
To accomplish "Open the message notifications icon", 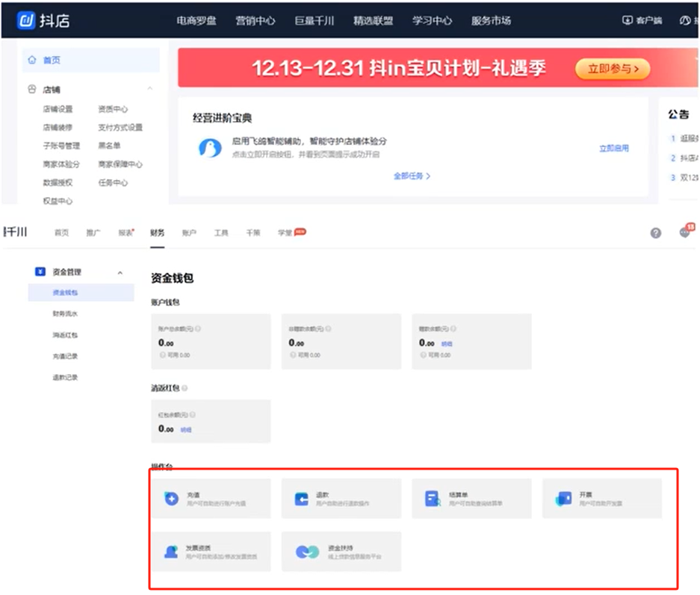I will [685, 232].
